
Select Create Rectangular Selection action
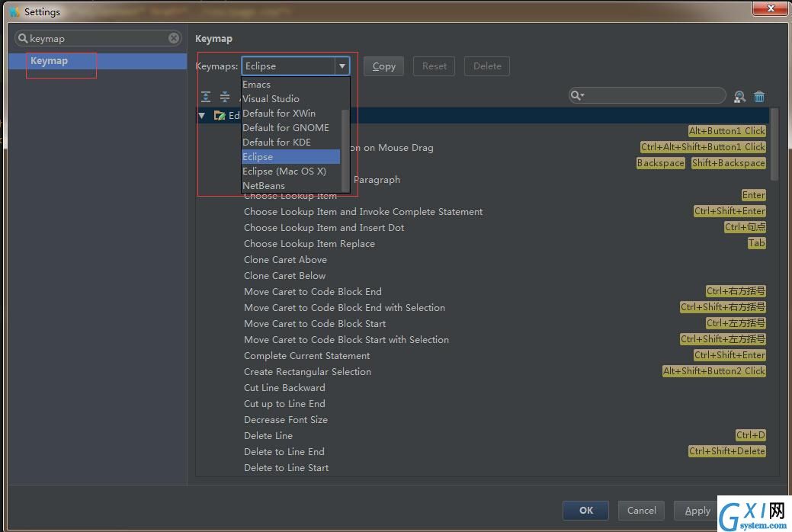308,372
